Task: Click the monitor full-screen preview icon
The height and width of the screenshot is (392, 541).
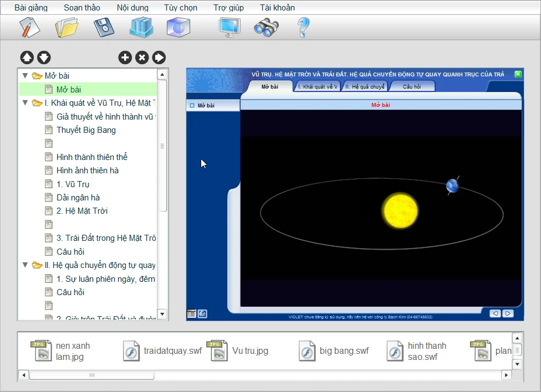Action: 229,27
